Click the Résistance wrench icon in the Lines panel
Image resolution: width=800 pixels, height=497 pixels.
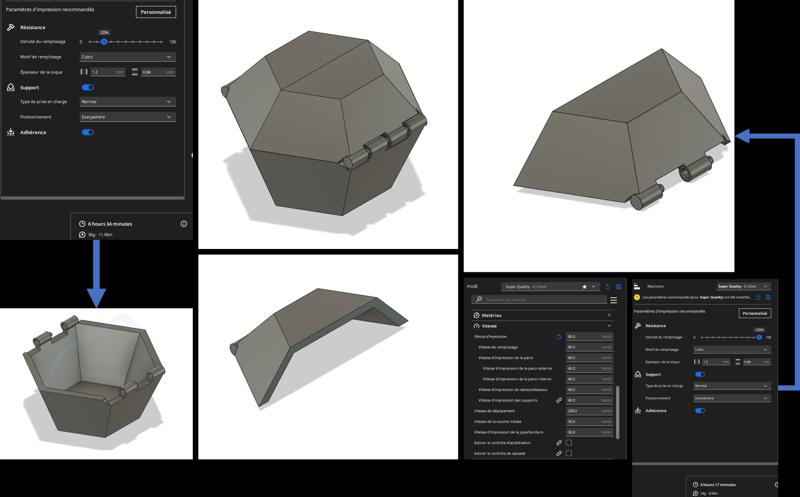pyautogui.click(x=638, y=326)
